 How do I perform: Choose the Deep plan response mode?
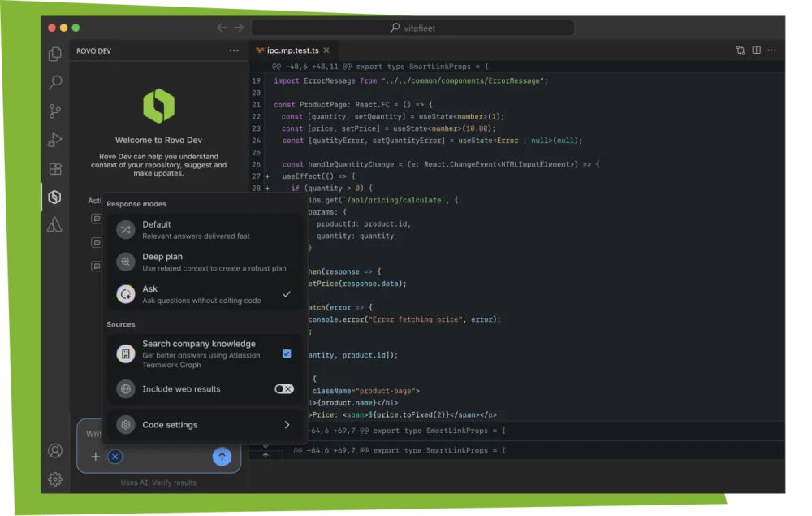pos(201,262)
